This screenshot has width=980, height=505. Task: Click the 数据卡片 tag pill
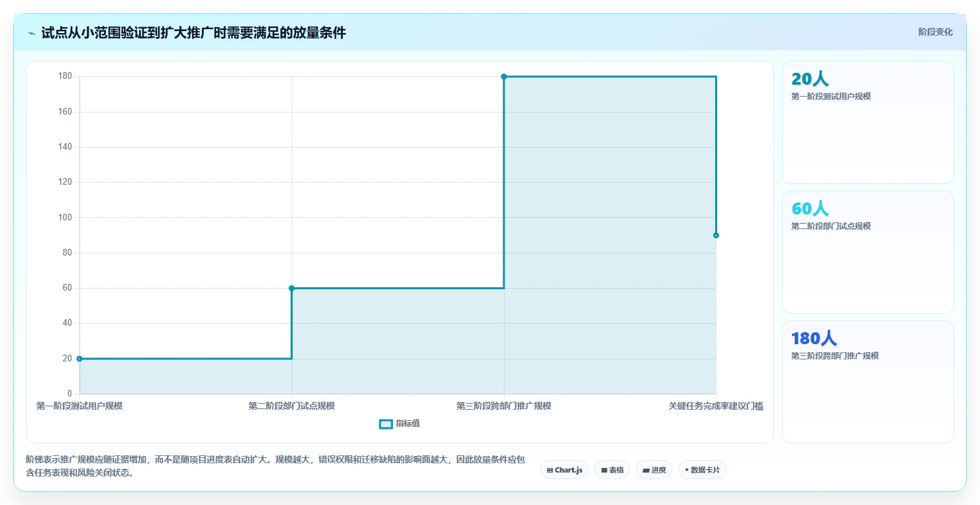pyautogui.click(x=703, y=470)
